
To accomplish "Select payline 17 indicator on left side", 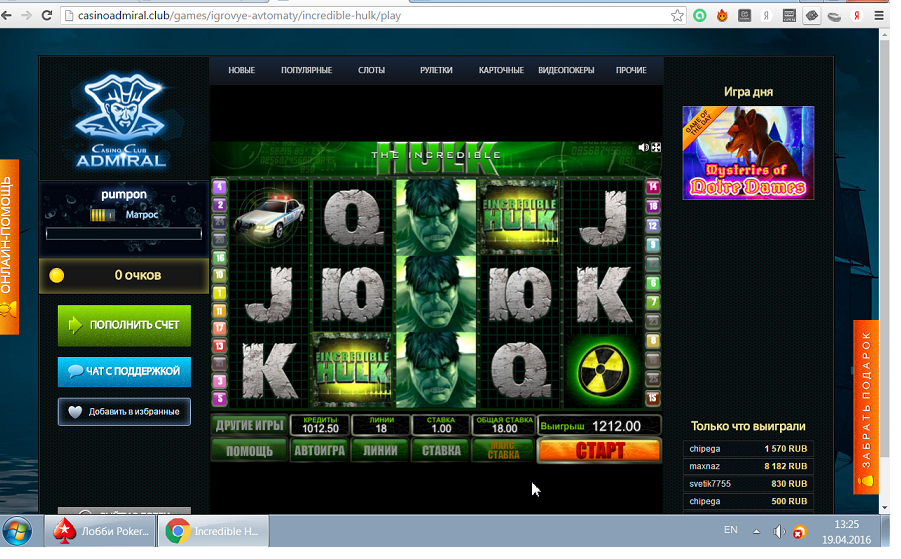I will (x=220, y=328).
